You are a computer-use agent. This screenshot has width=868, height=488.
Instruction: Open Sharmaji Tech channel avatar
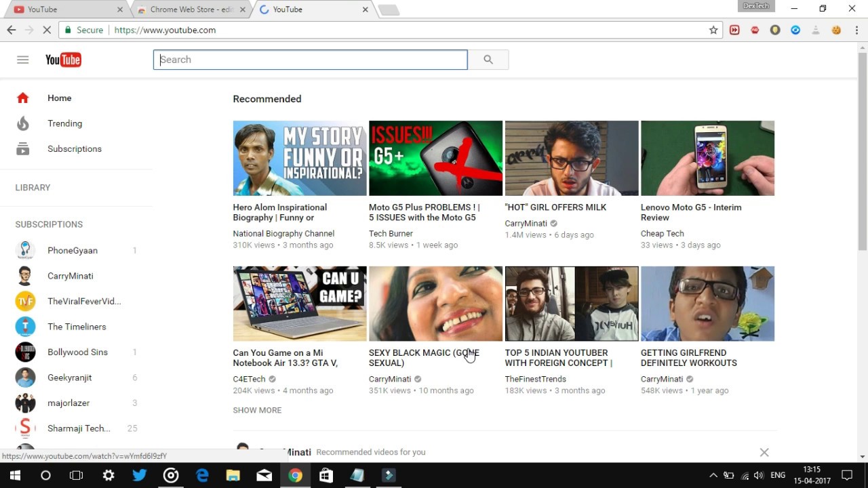click(x=25, y=428)
